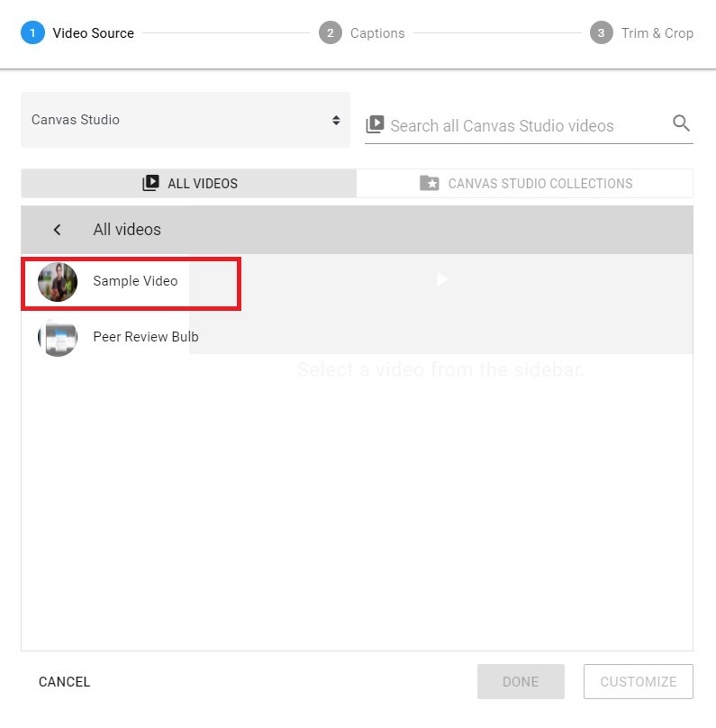Click the Sample Video round thumbnail

58,282
